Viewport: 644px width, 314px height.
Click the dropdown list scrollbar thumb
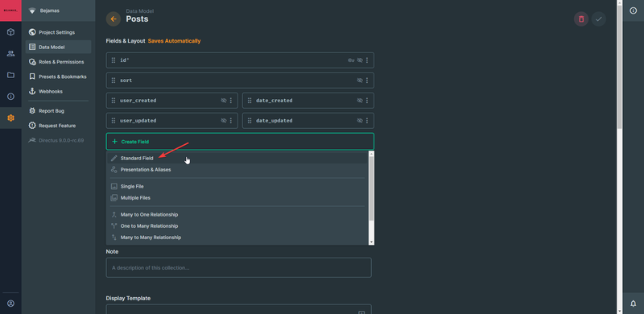click(371, 188)
